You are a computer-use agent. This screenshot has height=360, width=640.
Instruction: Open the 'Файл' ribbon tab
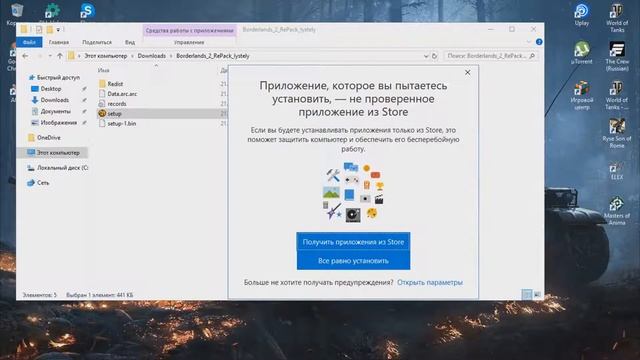[29, 42]
